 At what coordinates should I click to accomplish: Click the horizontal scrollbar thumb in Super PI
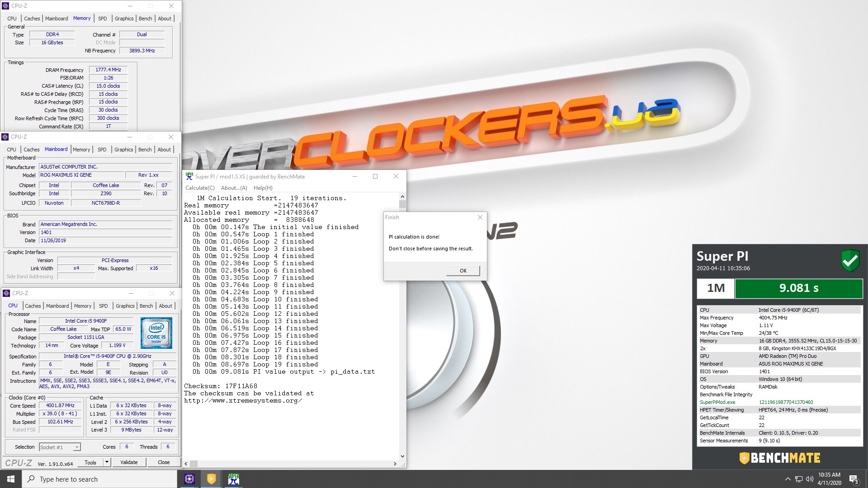pyautogui.click(x=193, y=464)
